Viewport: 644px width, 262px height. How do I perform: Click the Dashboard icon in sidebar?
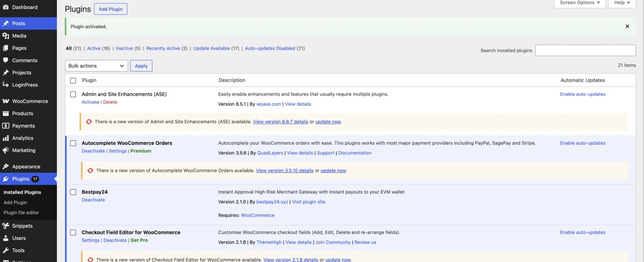click(6, 7)
